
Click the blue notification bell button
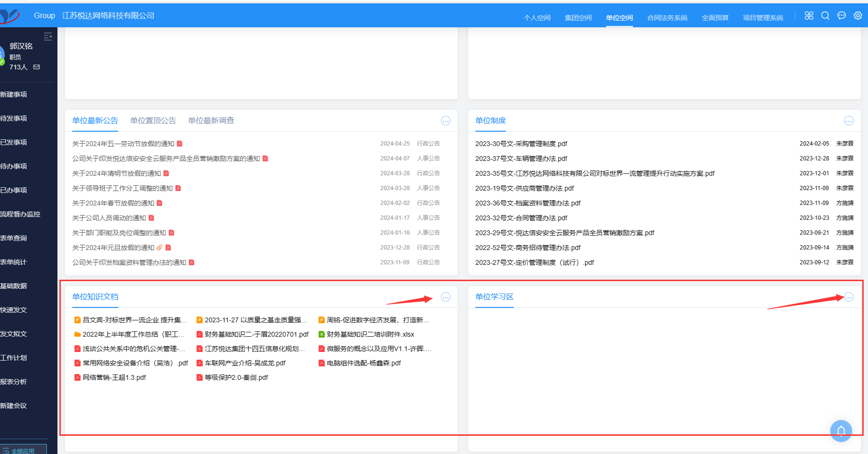[841, 431]
